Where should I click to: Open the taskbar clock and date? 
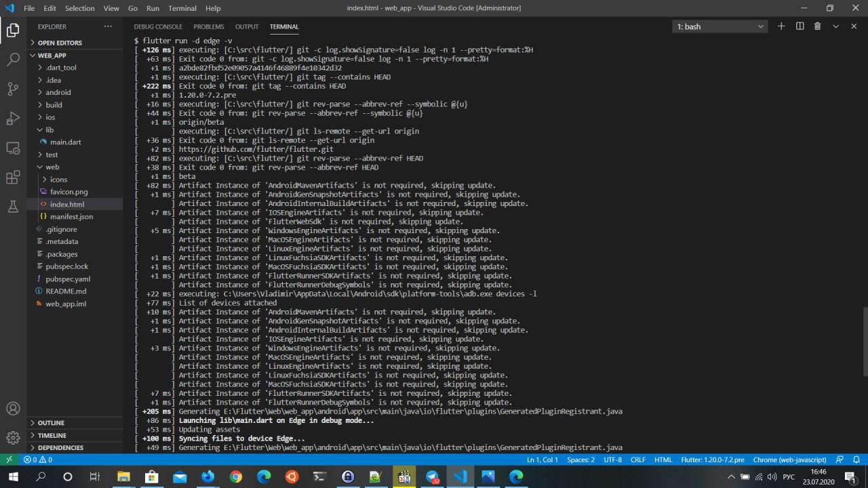pyautogui.click(x=818, y=477)
